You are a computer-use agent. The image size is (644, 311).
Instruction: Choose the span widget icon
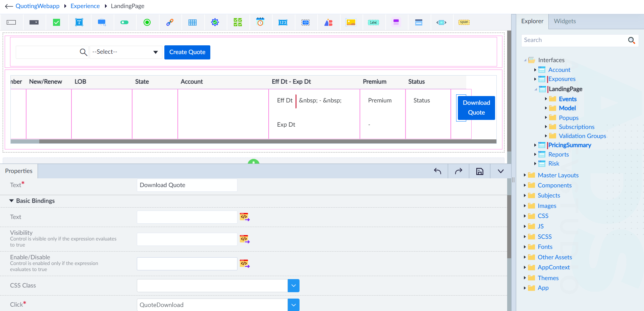(x=464, y=22)
